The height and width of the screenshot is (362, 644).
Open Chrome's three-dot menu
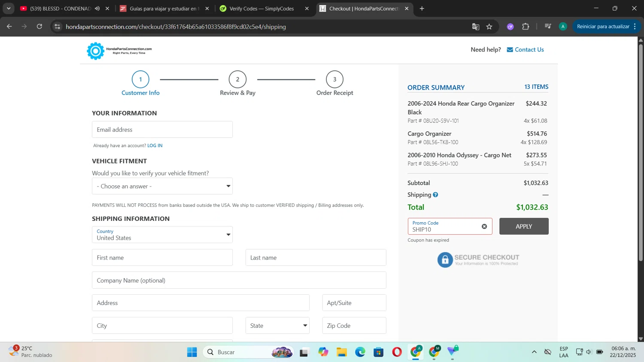coord(635,27)
